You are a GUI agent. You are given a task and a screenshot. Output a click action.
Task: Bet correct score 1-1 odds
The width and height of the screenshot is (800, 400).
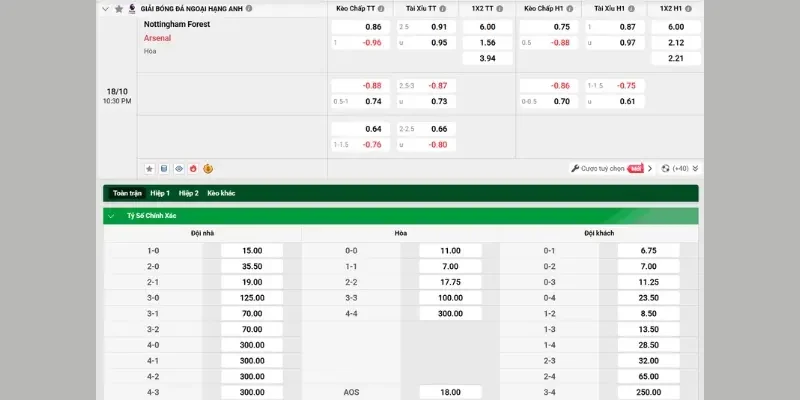(x=451, y=266)
